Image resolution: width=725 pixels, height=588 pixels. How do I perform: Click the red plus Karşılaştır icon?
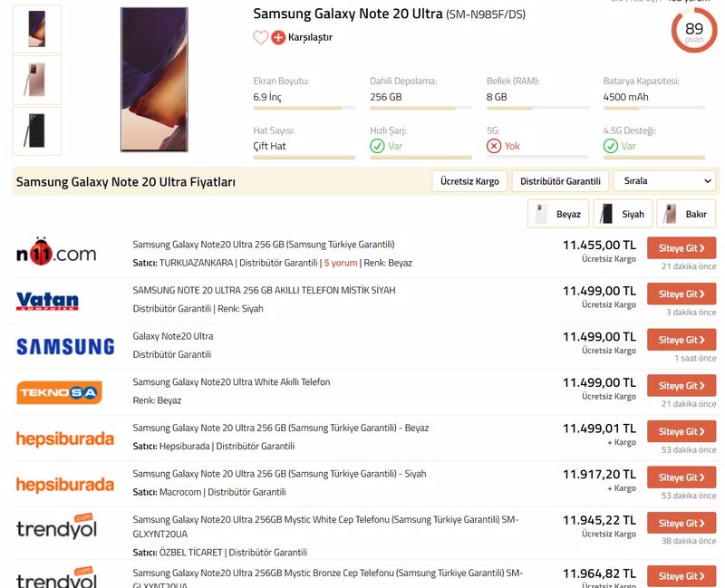(x=278, y=37)
